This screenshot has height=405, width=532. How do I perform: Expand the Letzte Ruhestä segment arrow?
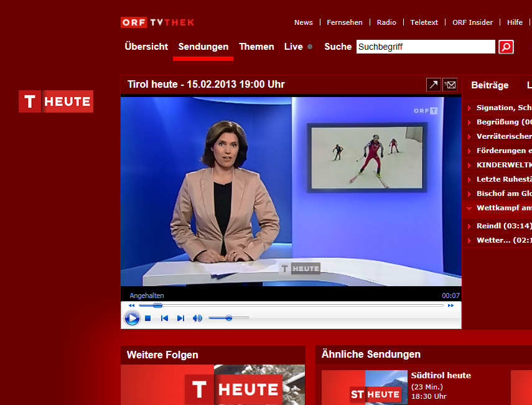469,179
